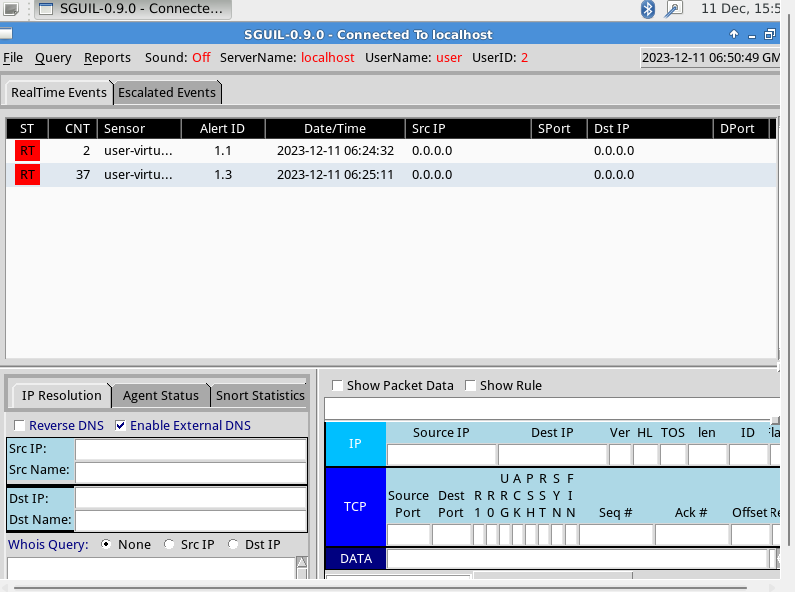Click the keep-on-top arrow in title bar
Screen dimensions: 795x592
pos(734,34)
